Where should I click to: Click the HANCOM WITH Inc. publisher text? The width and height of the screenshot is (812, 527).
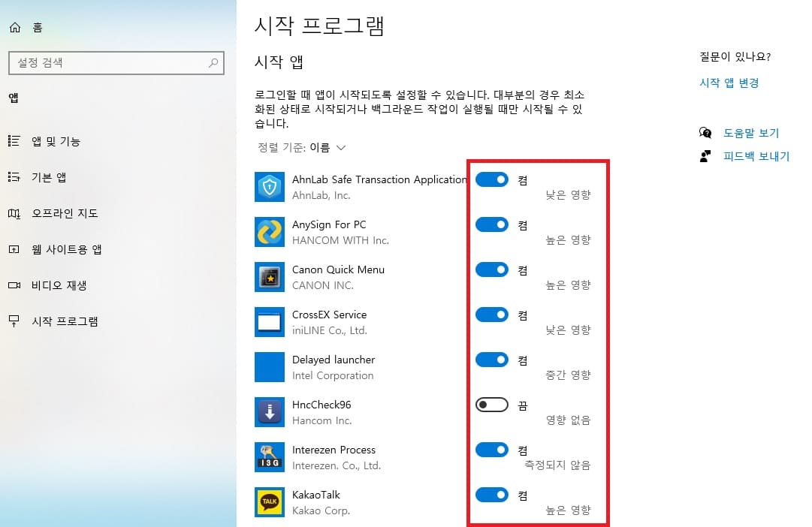point(340,240)
